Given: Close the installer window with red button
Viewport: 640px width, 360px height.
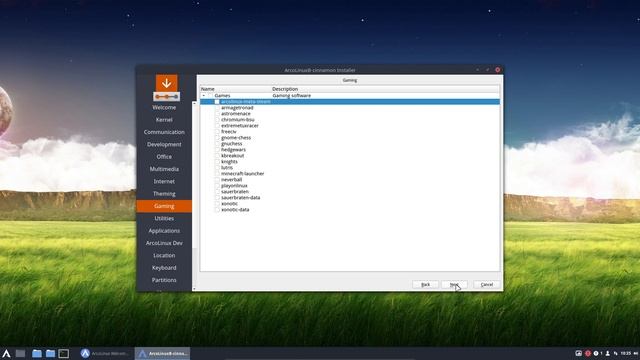Looking at the screenshot, I should point(498,70).
